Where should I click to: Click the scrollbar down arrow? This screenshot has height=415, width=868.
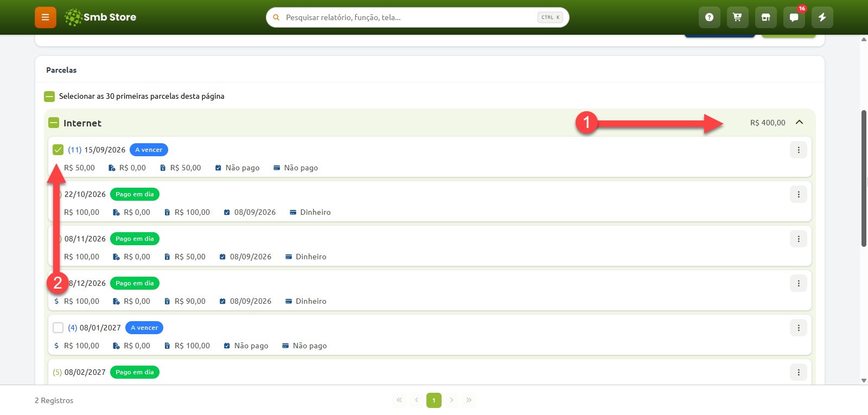pos(864,381)
